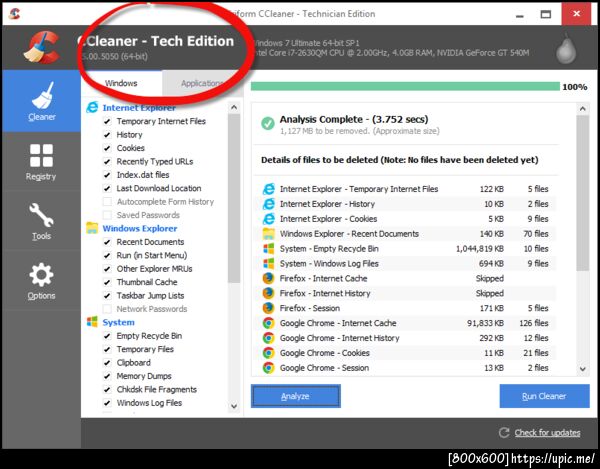Open the Options gear section
Viewport: 600px width, 469px height.
tap(41, 281)
